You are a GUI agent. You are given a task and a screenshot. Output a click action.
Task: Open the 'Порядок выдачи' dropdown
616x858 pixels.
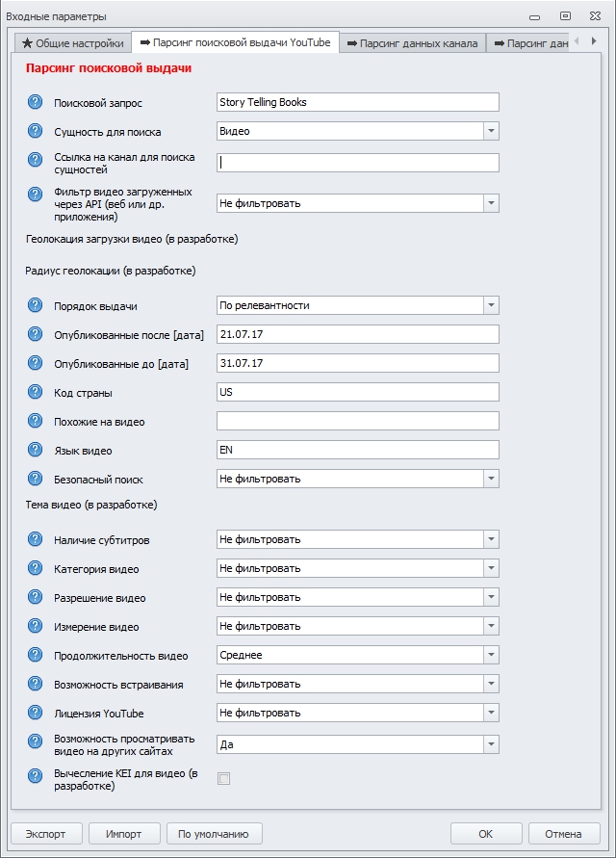490,304
